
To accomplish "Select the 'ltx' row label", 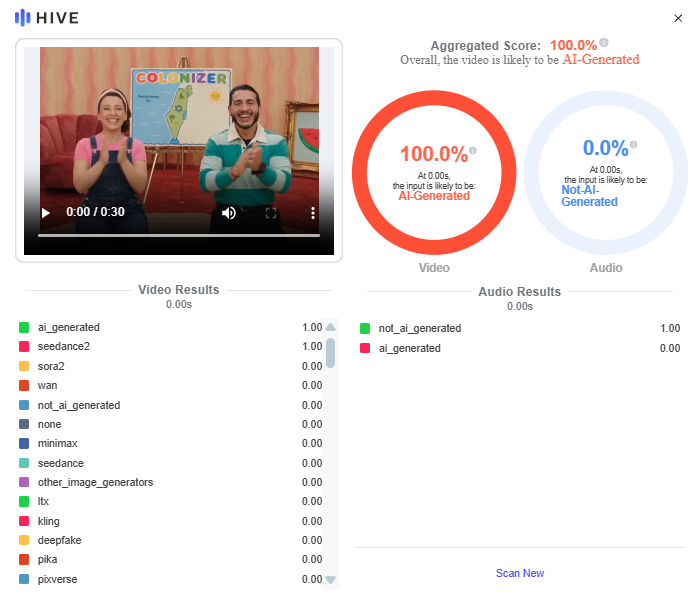I will (43, 501).
